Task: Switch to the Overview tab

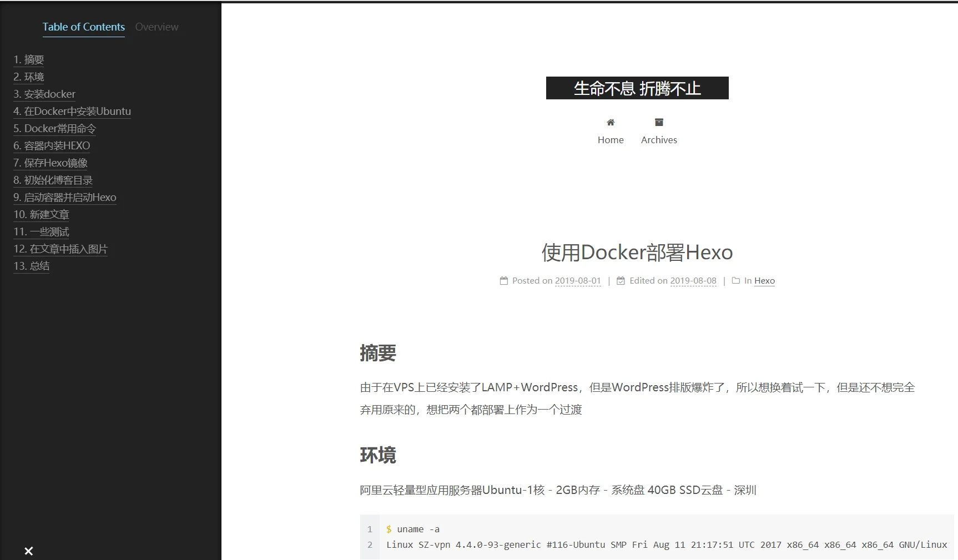Action: pyautogui.click(x=157, y=27)
